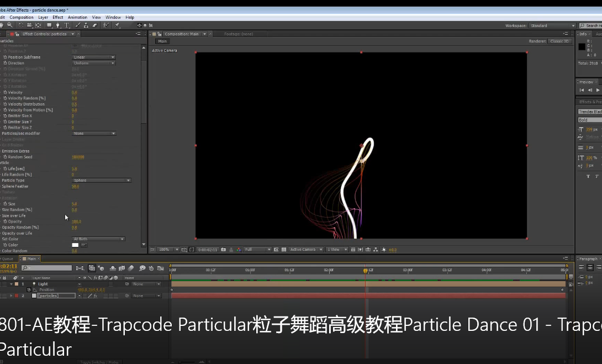This screenshot has height=364, width=602.
Task: Open the 1 View layout dropdown
Action: [337, 250]
